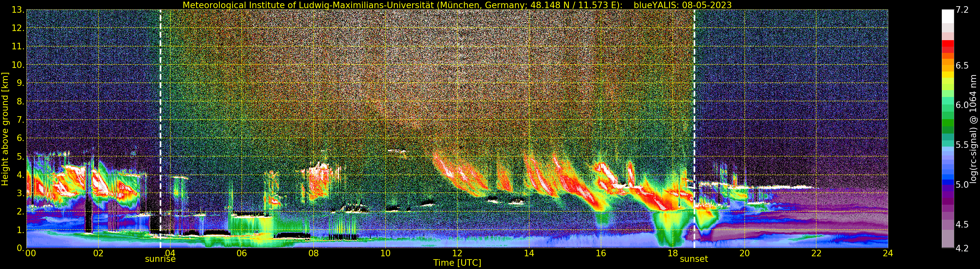
Task: Click the height tick label '10.'
Action: pyautogui.click(x=18, y=65)
